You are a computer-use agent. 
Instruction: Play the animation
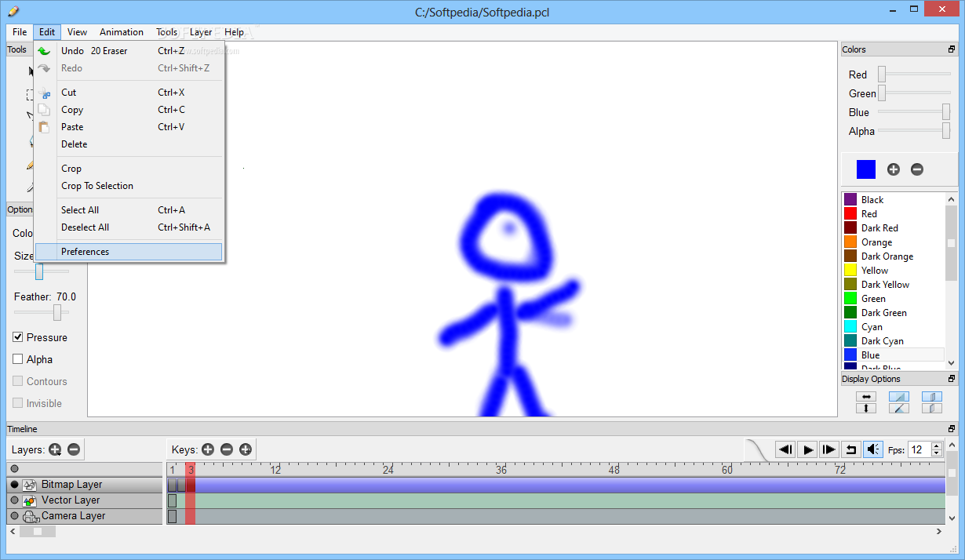click(x=807, y=449)
